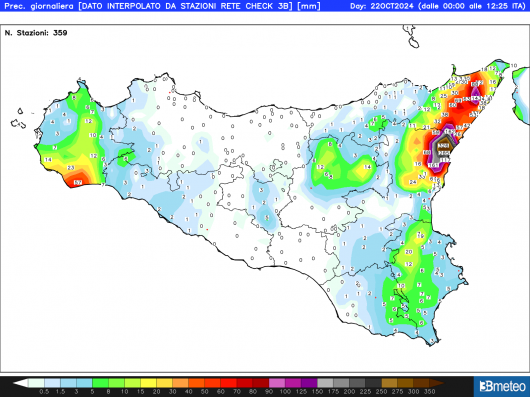This screenshot has height=397, width=530.
Task: Click the 3Bmeteo logo
Action: point(502,386)
